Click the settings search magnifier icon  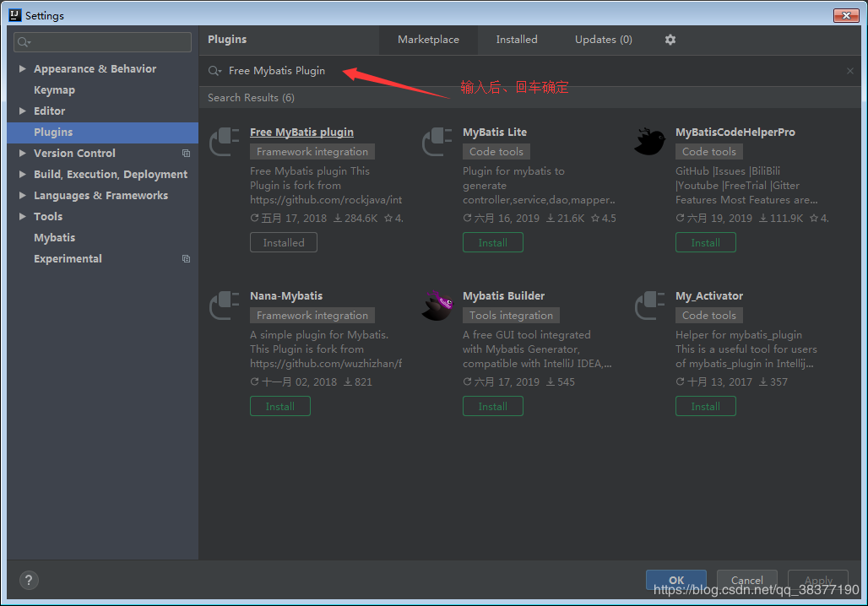tap(24, 42)
